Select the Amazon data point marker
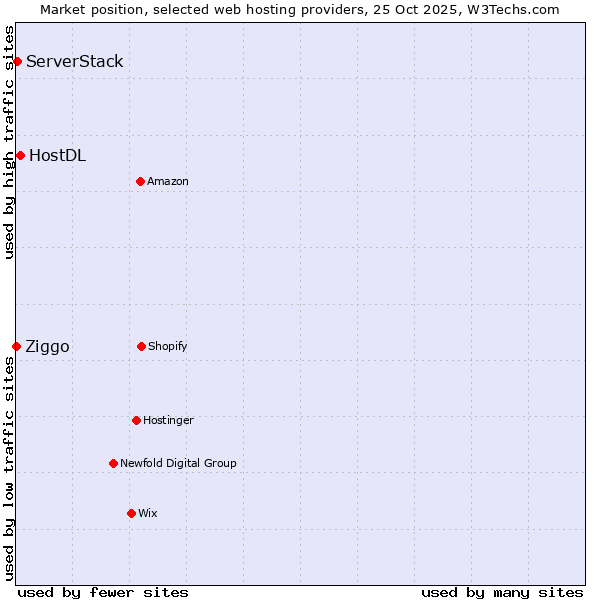600x600 pixels. click(x=140, y=181)
